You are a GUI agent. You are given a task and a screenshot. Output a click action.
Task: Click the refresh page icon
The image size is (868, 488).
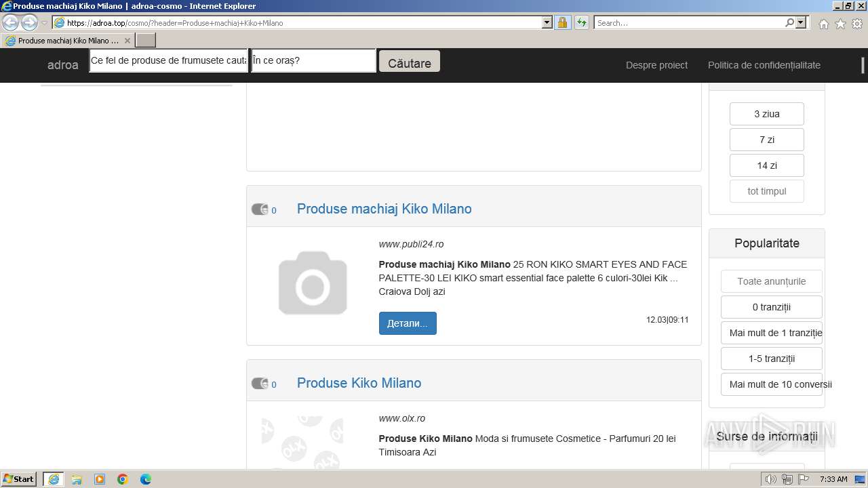pos(582,23)
